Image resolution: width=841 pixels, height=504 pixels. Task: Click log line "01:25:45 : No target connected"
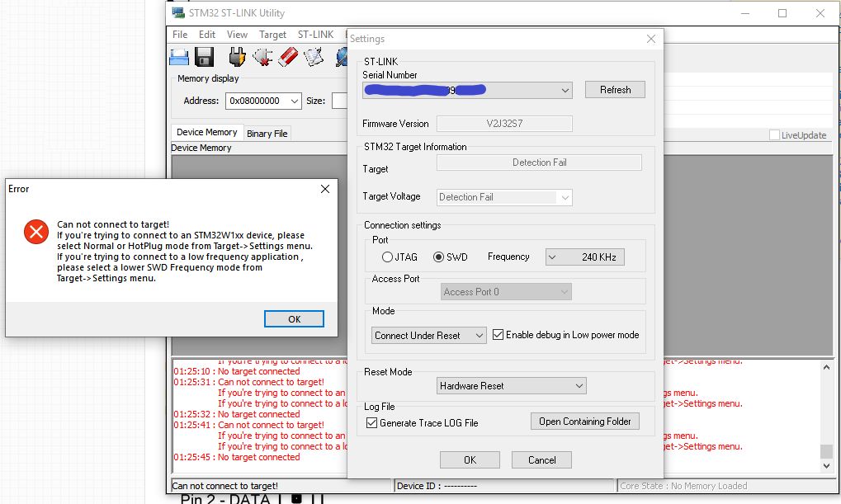237,457
